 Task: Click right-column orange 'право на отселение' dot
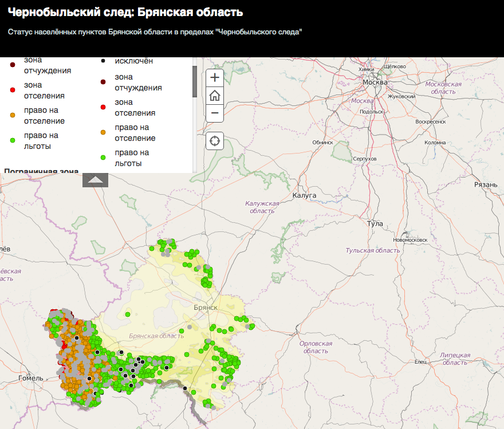[x=103, y=132]
